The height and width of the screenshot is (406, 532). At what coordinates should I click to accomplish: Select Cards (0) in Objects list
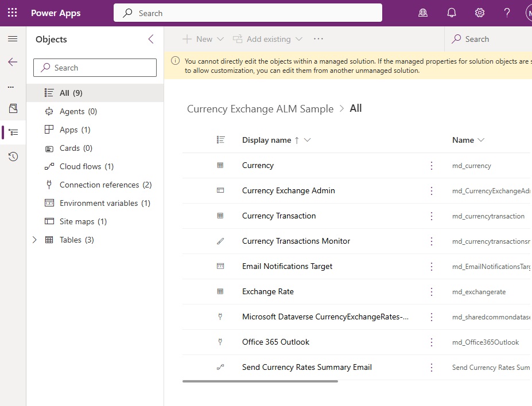[x=95, y=148]
